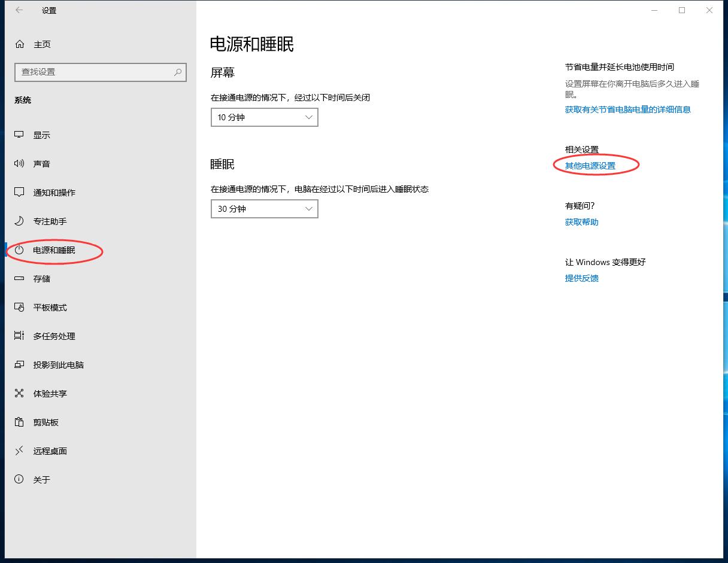
Task: Click the Storage (存储) drive icon
Action: pyautogui.click(x=19, y=279)
